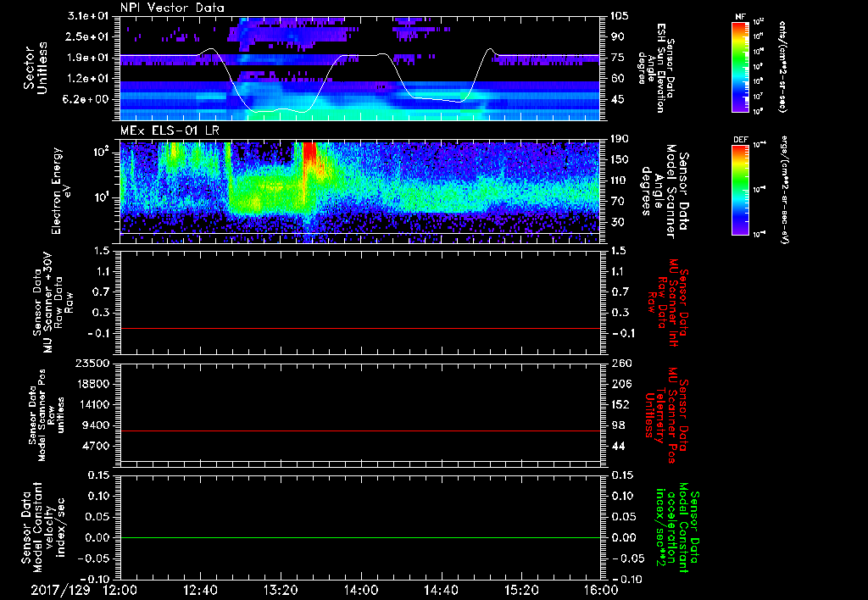Click the 14100 scanner position tick

coord(93,404)
